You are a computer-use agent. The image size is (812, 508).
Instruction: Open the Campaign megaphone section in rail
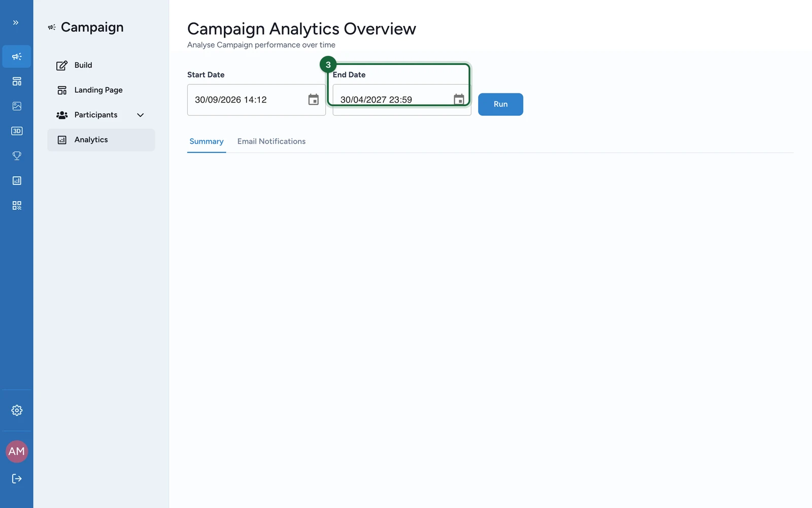(17, 56)
